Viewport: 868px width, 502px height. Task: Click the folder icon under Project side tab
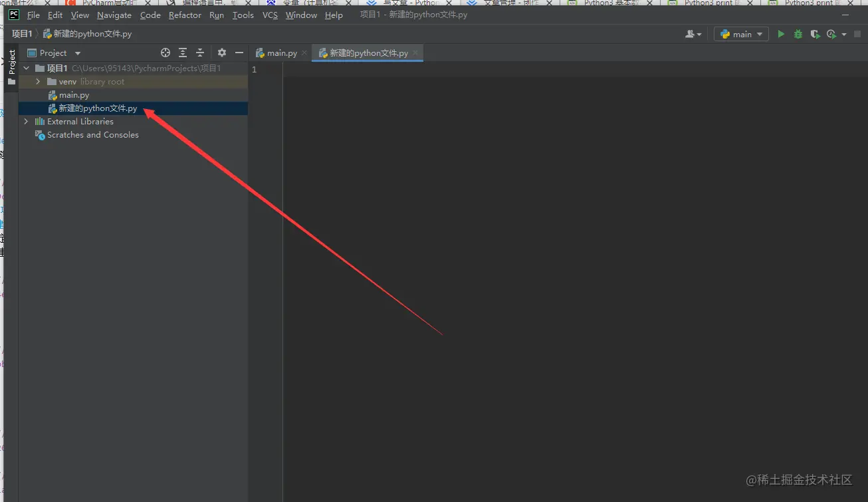[11, 82]
